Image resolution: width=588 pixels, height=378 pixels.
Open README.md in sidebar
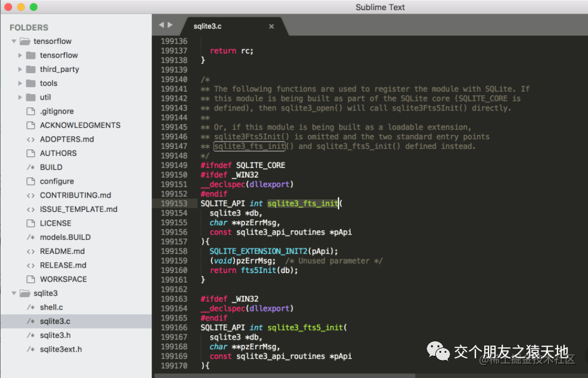[62, 251]
